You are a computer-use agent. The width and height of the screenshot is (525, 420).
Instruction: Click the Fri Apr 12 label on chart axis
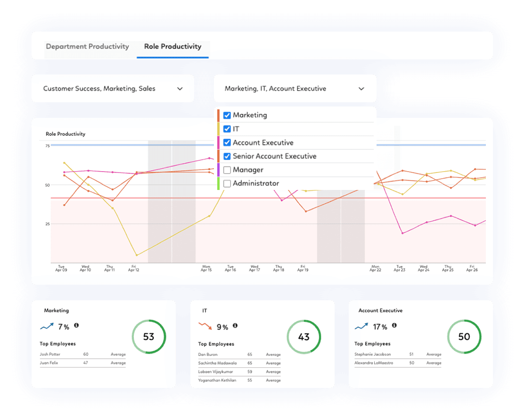pyautogui.click(x=133, y=268)
